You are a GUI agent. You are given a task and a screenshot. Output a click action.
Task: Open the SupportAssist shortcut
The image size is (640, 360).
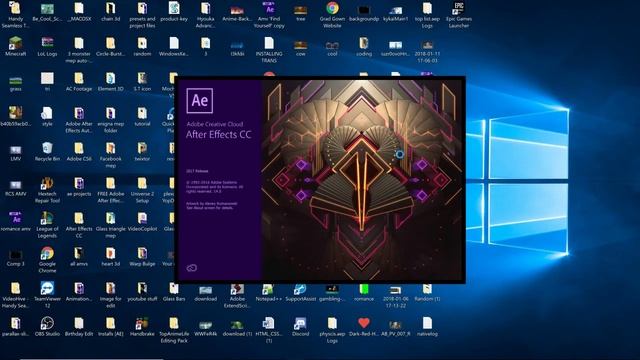point(300,292)
